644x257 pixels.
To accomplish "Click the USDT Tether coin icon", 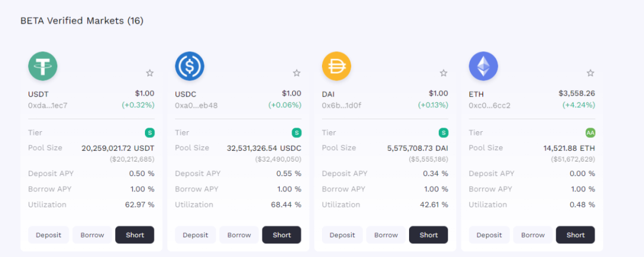I will coord(43,66).
